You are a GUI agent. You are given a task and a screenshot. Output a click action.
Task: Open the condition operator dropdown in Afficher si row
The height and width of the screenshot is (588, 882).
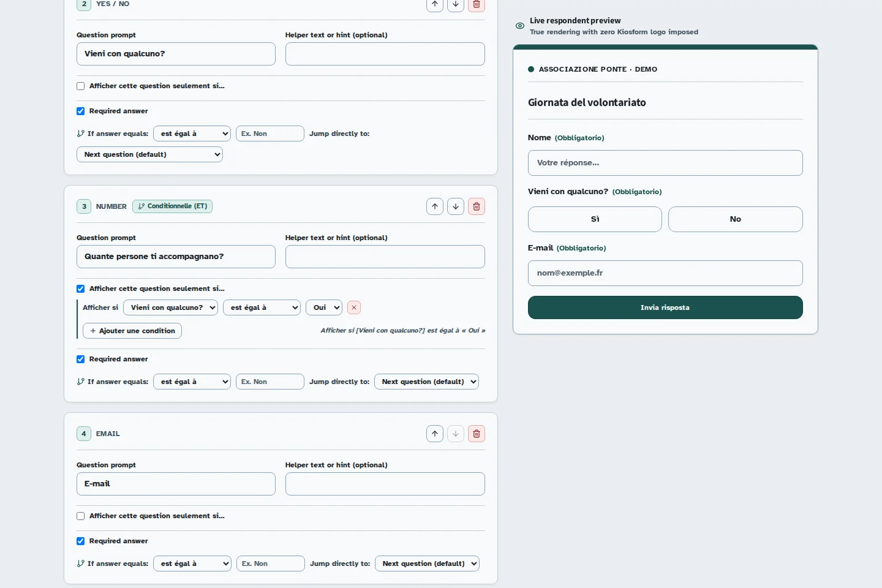(262, 307)
